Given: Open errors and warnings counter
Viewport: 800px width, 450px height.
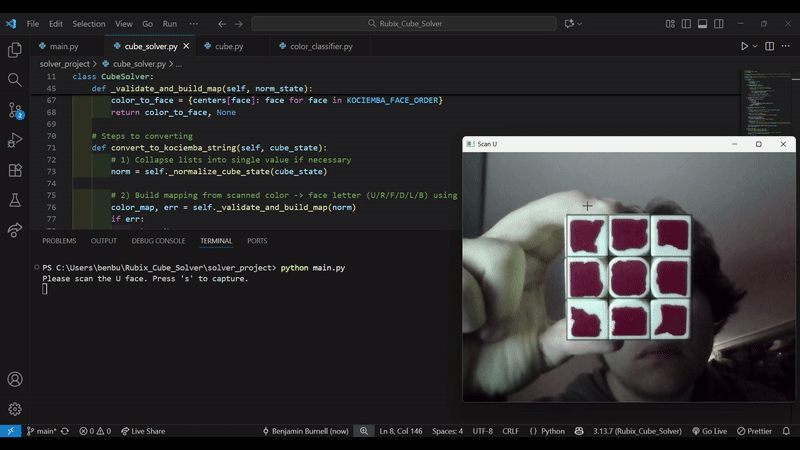Looking at the screenshot, I should click(x=95, y=431).
